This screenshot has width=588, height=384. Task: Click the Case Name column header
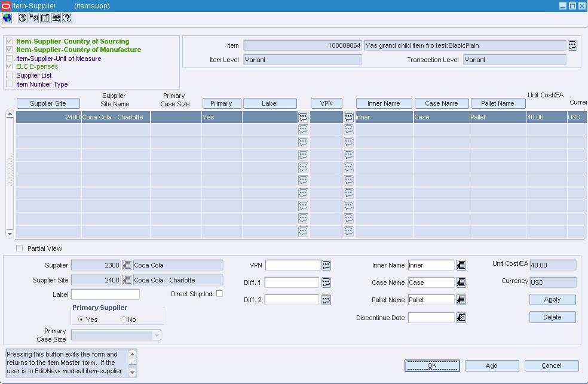tap(442, 103)
